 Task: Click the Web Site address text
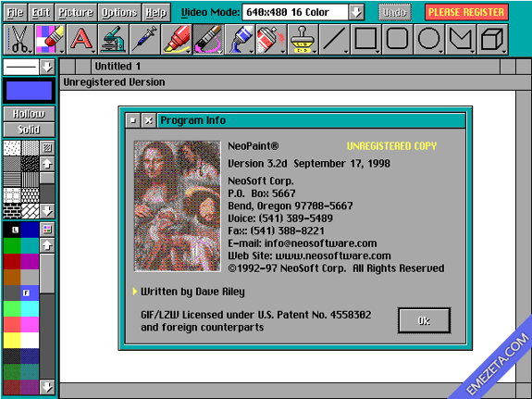pyautogui.click(x=333, y=256)
